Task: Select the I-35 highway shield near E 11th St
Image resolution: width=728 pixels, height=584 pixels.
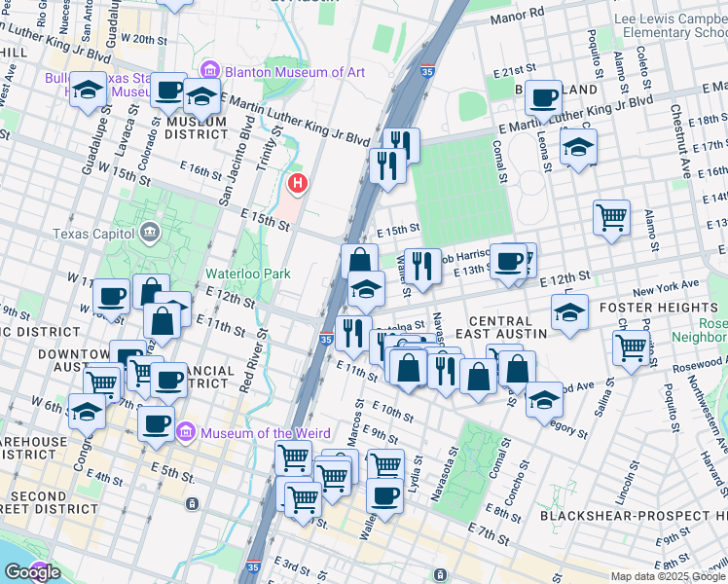Action: pos(326,341)
